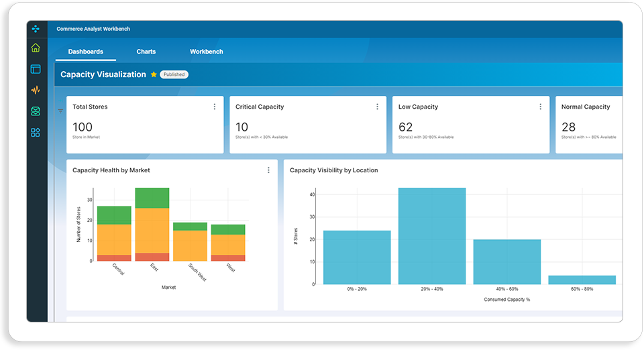The height and width of the screenshot is (362, 644).
Task: Open the Total Stores card options menu
Action: (215, 107)
